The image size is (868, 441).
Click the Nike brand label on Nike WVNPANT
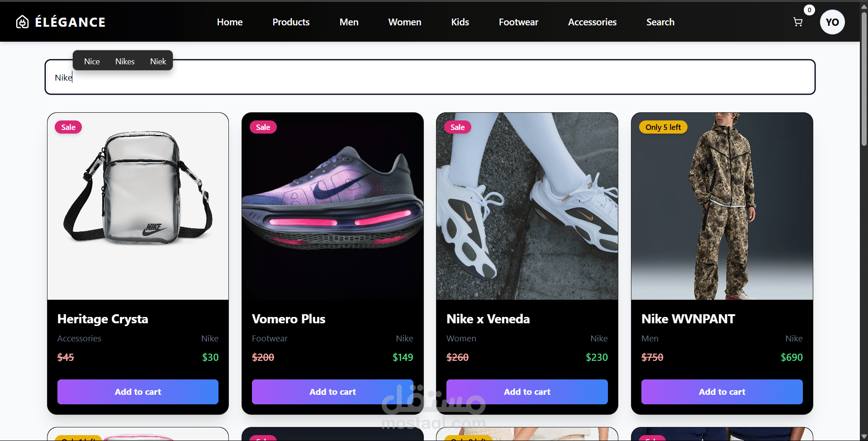pos(794,339)
